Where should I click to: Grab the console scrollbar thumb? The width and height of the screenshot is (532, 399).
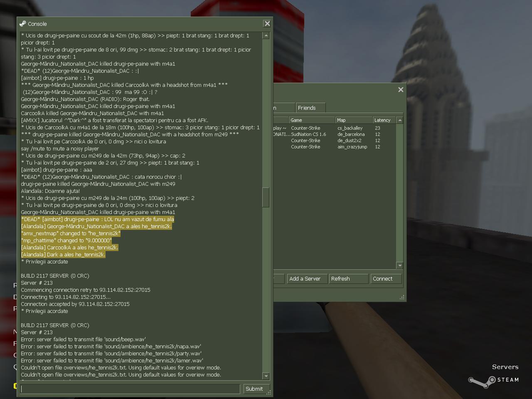(266, 197)
